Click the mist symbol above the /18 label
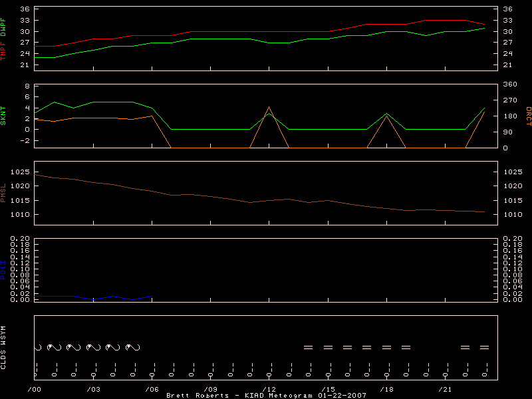Image resolution: width=532 pixels, height=399 pixels. click(384, 344)
